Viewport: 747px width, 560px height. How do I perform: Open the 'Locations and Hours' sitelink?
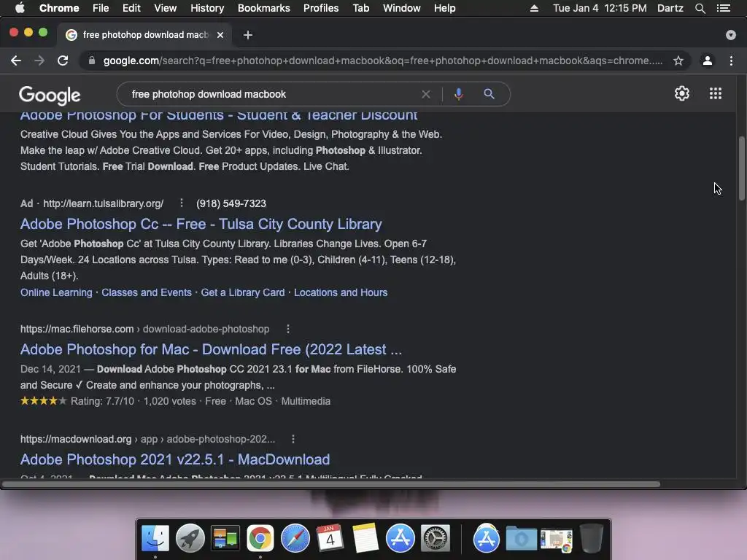pyautogui.click(x=341, y=292)
